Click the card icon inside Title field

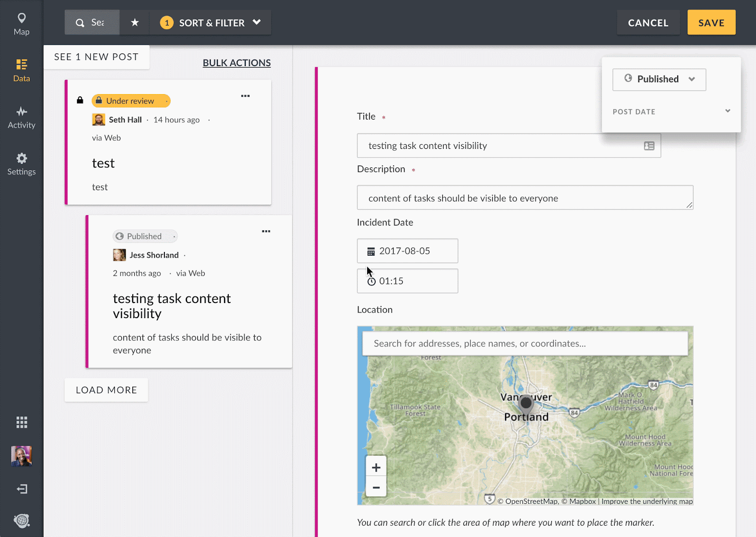[649, 146]
